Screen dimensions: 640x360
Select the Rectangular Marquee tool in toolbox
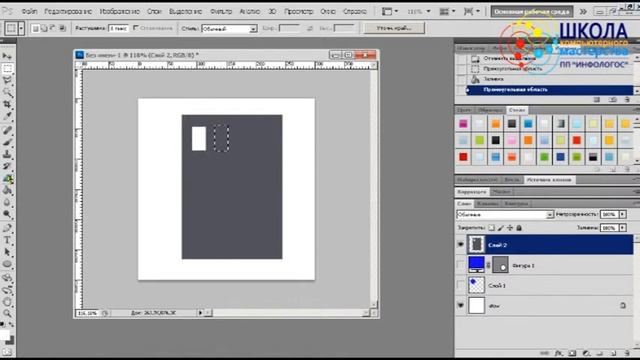tap(7, 68)
